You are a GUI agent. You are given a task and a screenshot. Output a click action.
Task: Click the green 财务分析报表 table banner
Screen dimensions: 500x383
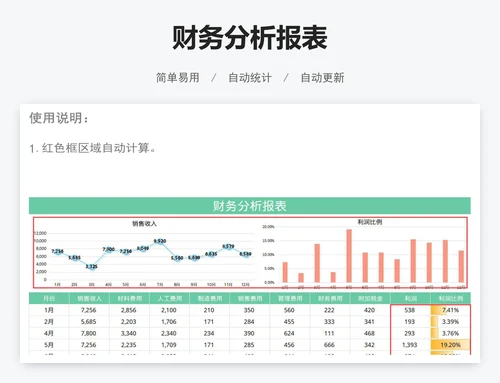(x=250, y=206)
